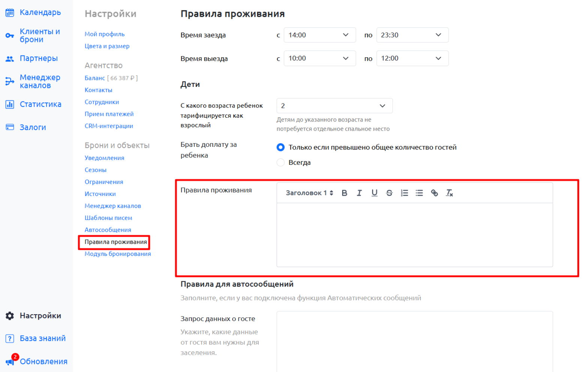588x372 pixels.
Task: Open the check-in start time 14:00 dropdown
Action: point(320,35)
